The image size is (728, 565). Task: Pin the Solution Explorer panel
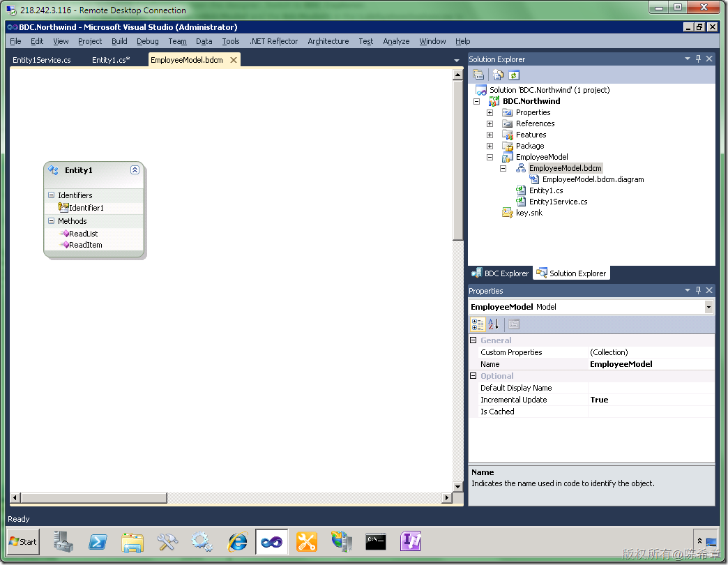coord(698,59)
